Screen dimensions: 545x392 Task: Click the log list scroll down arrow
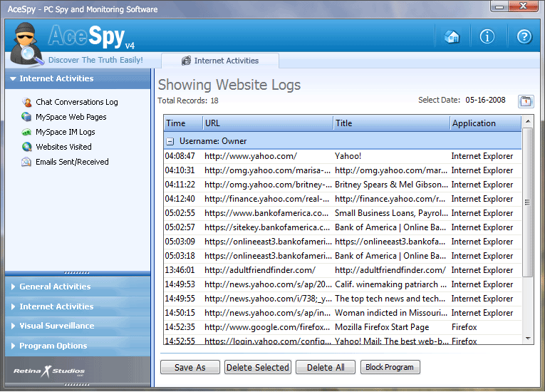528,338
